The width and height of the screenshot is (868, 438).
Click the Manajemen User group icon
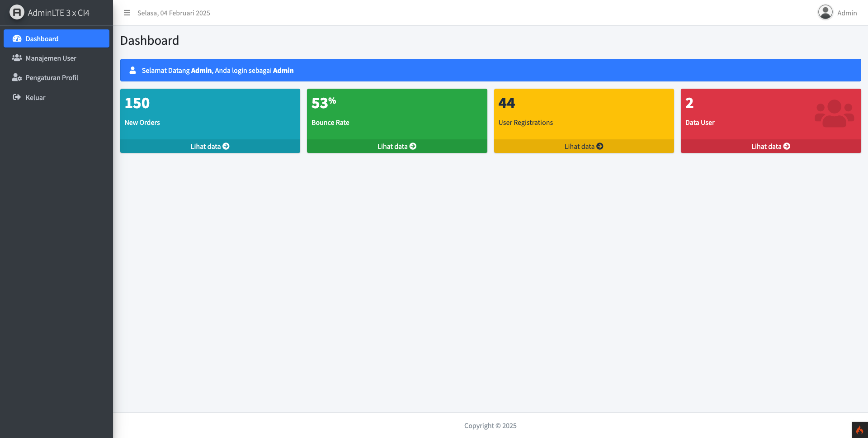[17, 58]
